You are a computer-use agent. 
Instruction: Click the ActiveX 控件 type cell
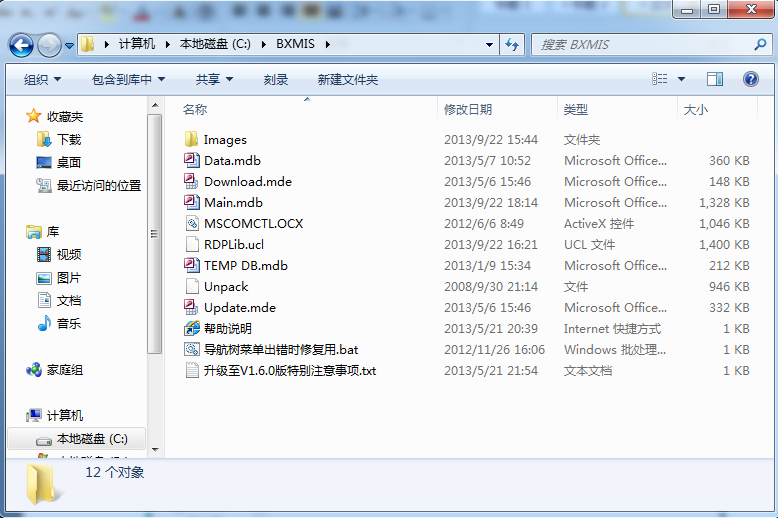[x=599, y=223]
